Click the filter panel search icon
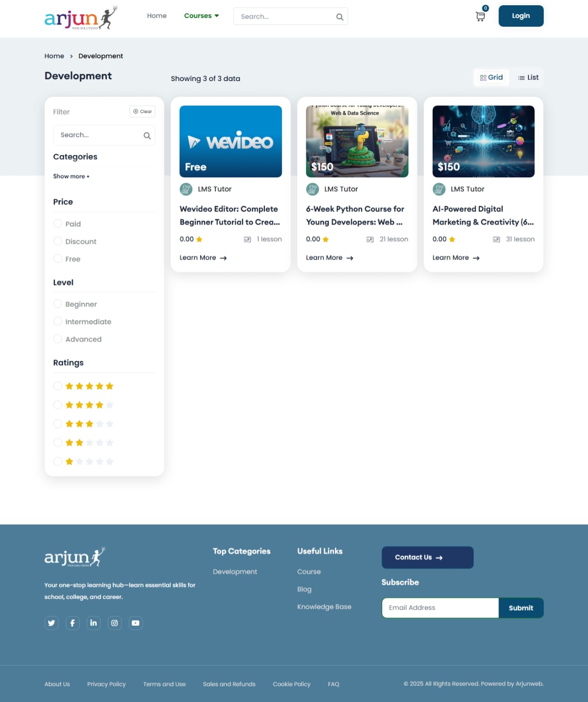 (x=147, y=136)
